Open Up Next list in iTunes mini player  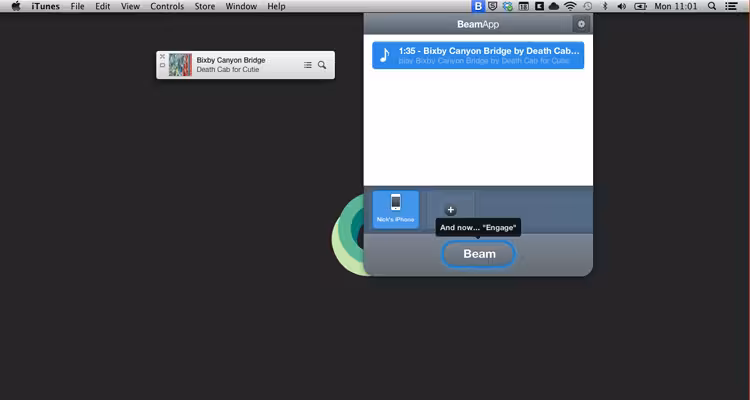(308, 65)
